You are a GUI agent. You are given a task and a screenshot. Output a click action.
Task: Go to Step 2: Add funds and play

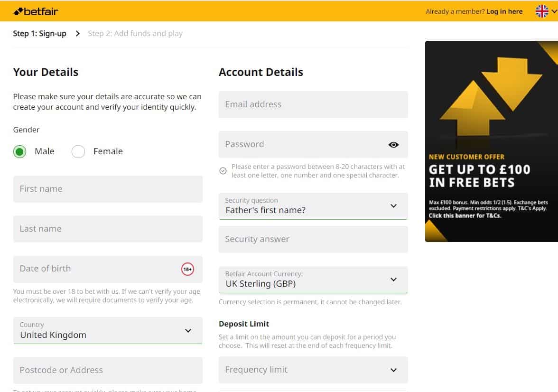coord(135,34)
